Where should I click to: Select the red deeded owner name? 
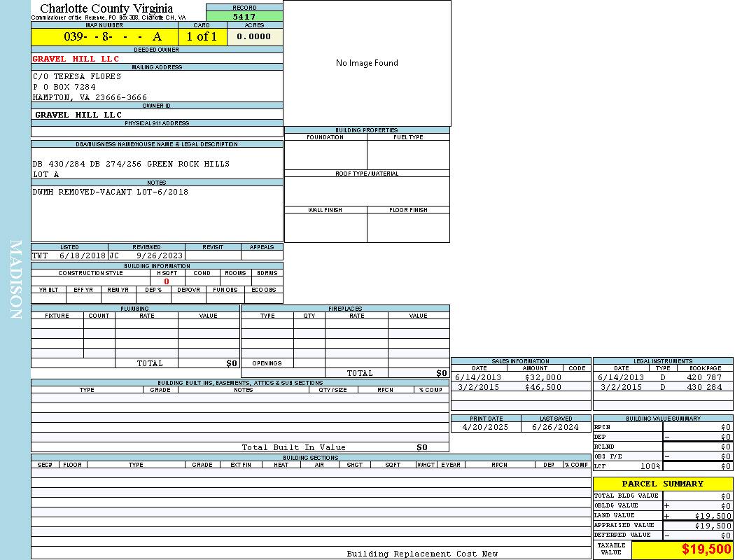76,59
